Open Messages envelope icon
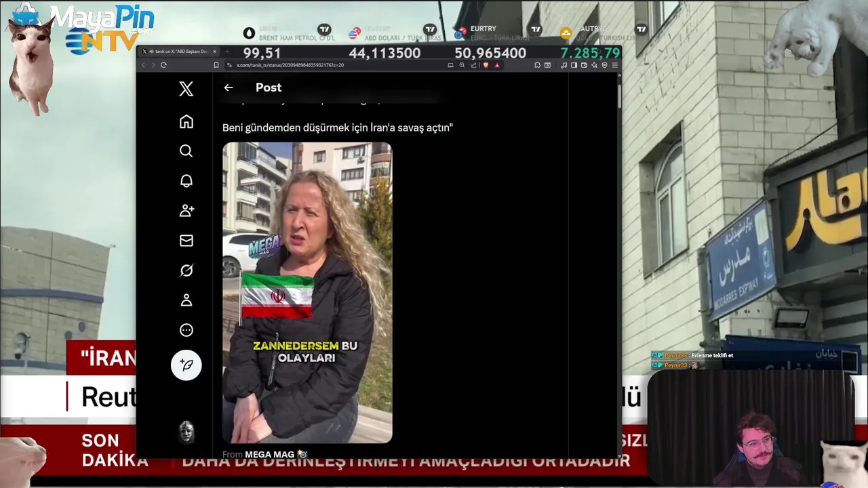Viewport: 868px width, 488px height. pos(186,241)
